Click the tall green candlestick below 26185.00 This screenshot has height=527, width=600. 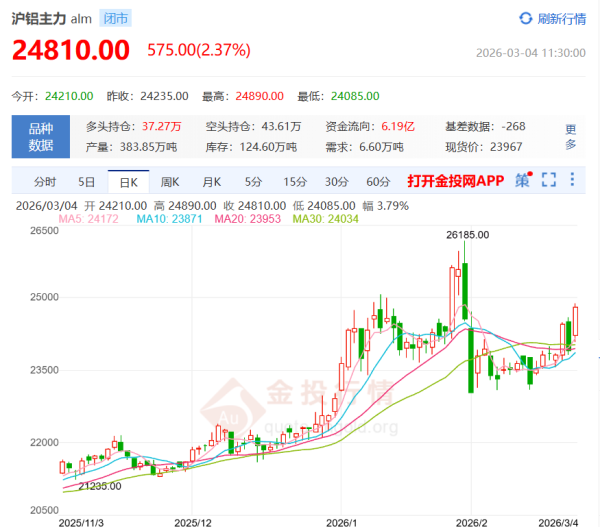click(x=465, y=291)
